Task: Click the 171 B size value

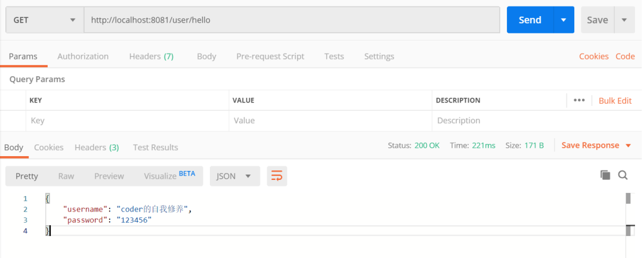Action: (x=534, y=145)
